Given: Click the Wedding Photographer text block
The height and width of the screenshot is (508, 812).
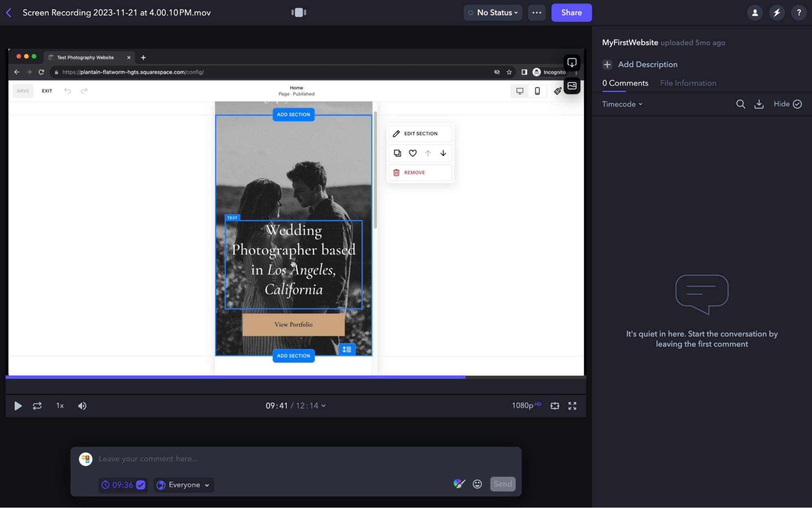Looking at the screenshot, I should 293,264.
